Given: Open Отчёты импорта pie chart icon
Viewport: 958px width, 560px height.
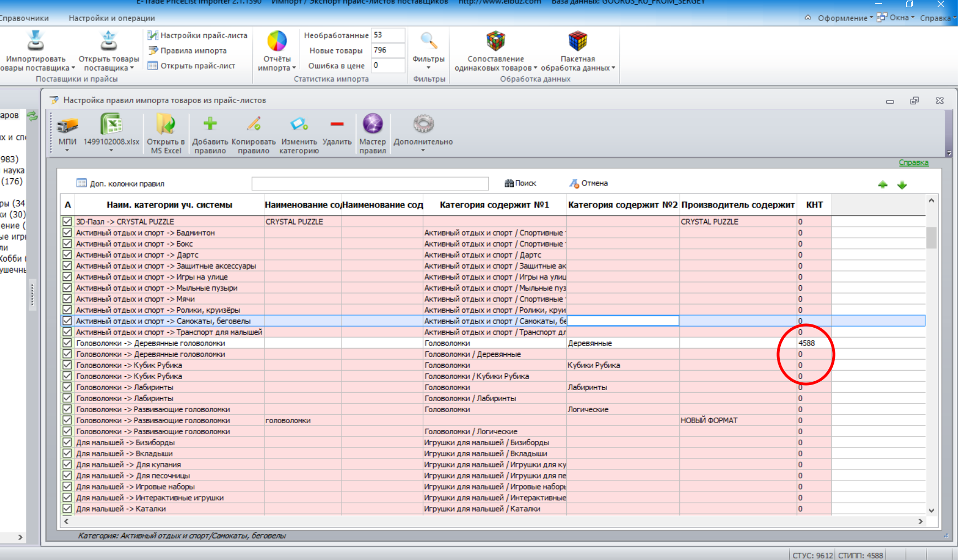Looking at the screenshot, I should coord(277,41).
